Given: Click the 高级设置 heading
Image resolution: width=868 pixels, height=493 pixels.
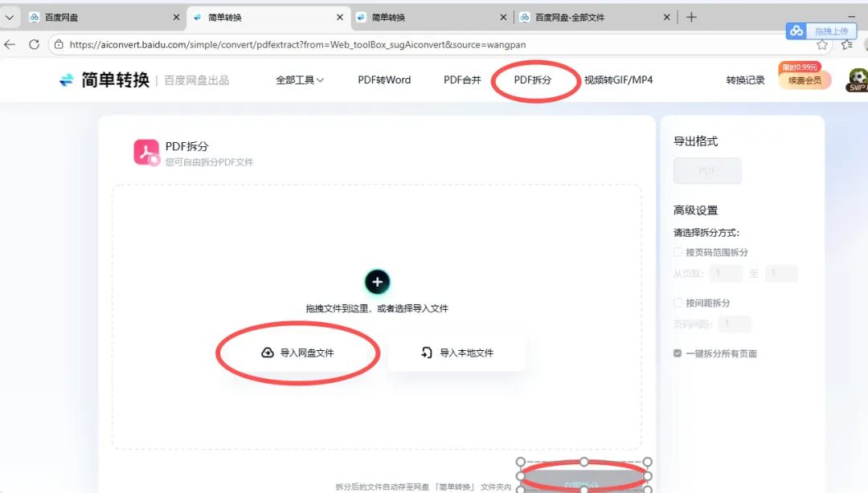Looking at the screenshot, I should (x=695, y=210).
